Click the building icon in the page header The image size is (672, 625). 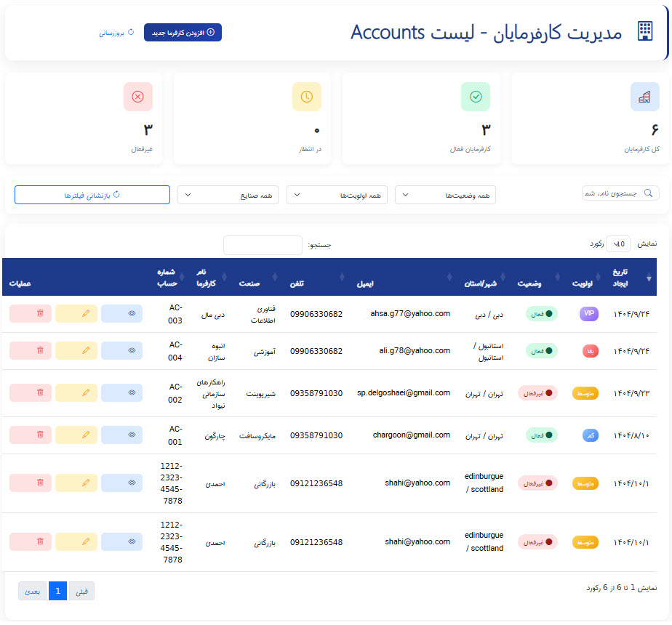point(644,31)
